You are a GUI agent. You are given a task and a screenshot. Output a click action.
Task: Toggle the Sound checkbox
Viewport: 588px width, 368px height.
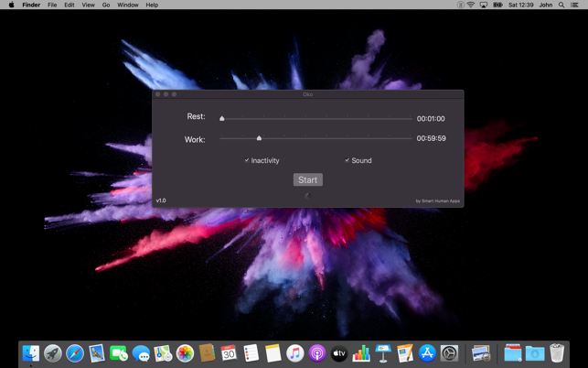pos(347,160)
